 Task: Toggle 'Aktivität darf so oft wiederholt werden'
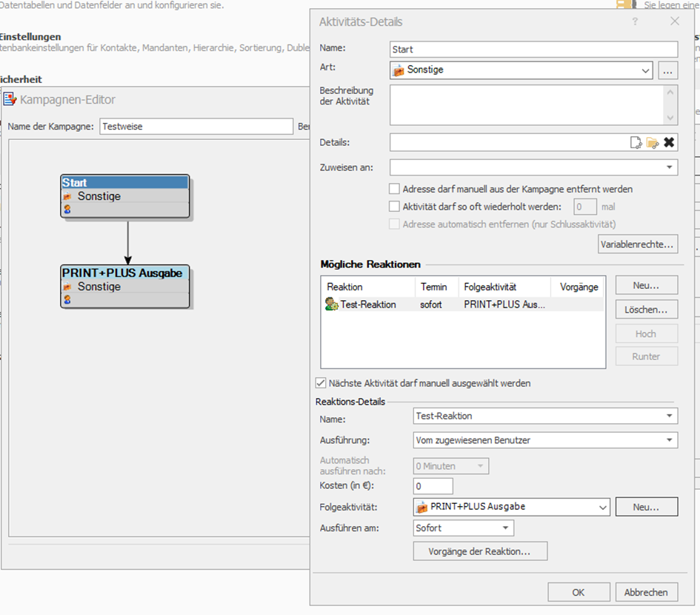click(394, 206)
